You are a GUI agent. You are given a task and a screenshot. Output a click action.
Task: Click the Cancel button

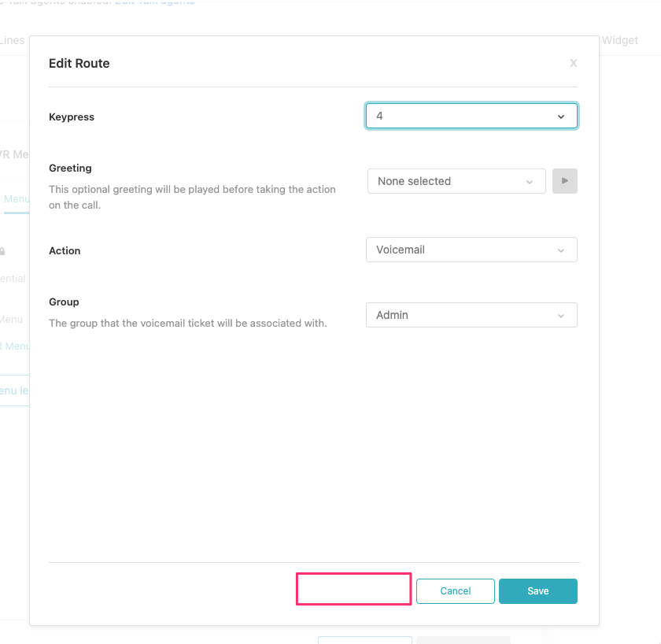455,591
